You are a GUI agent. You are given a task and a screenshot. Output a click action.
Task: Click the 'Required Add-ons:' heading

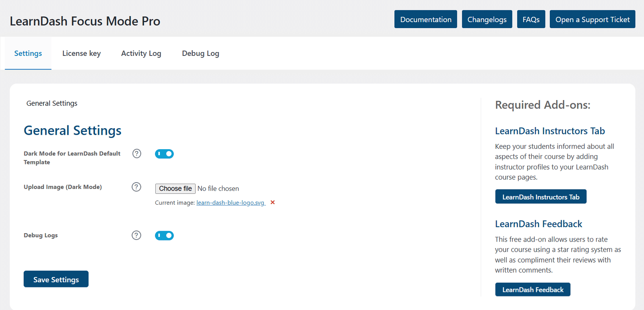543,105
